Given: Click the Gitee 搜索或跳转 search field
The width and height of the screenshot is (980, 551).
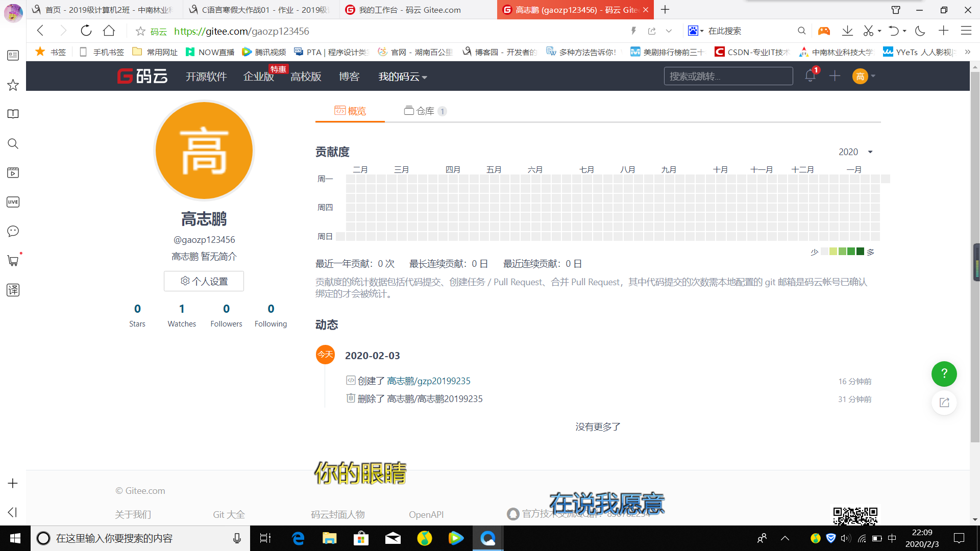Looking at the screenshot, I should [x=728, y=76].
